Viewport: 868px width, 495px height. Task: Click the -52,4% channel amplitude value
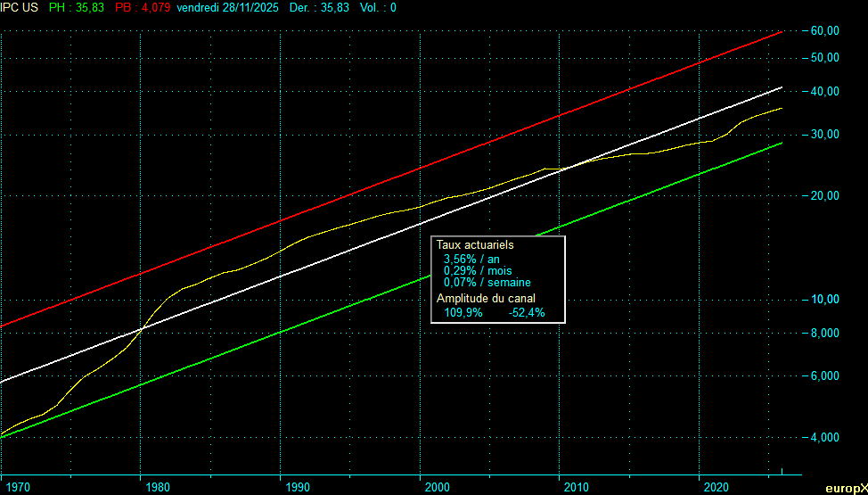(526, 313)
